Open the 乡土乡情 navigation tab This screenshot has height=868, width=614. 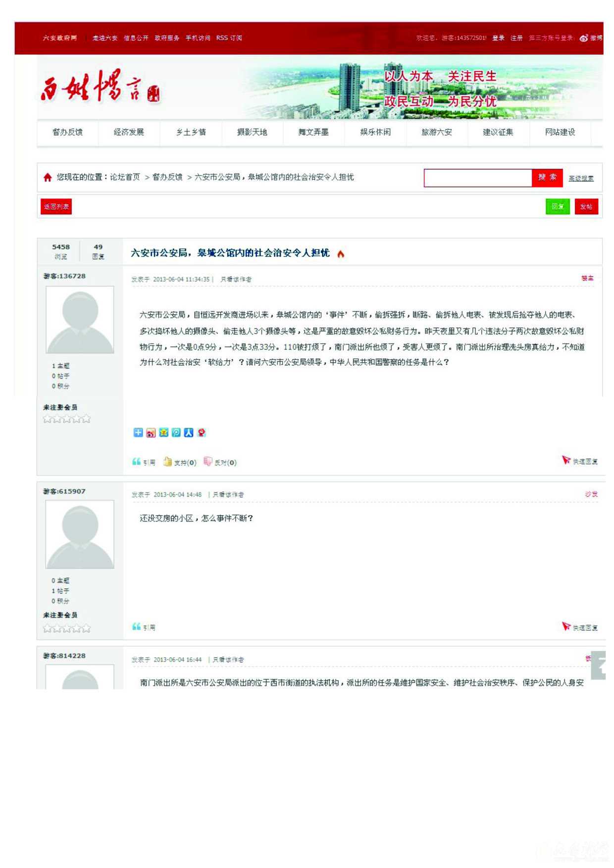point(191,132)
